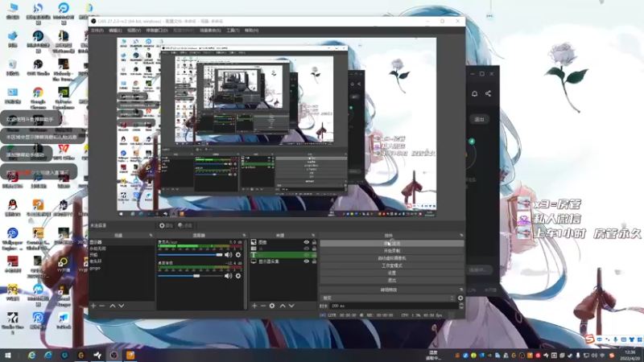Move scene up with arrow icon
The width and height of the screenshot is (644, 362).
coord(113,306)
